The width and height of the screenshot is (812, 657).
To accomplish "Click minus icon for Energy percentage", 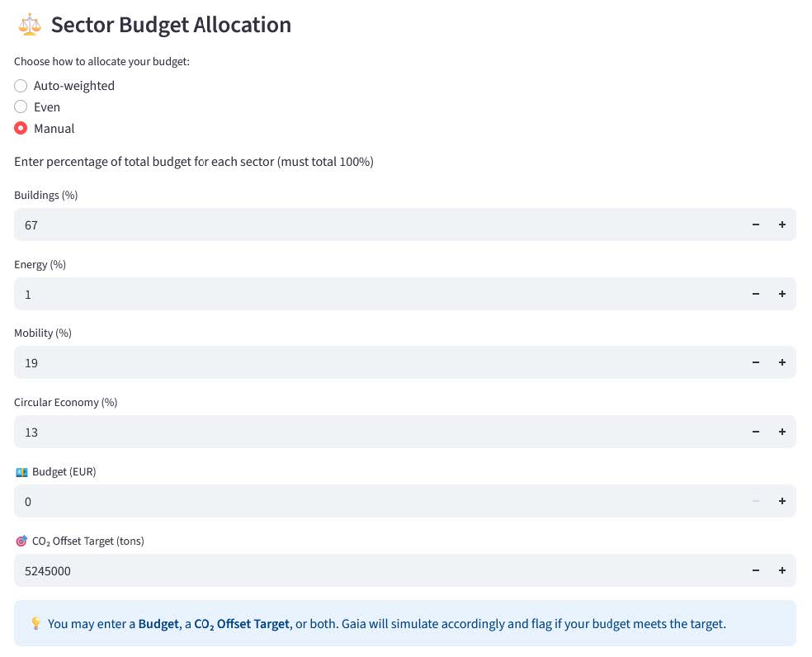I will [755, 294].
